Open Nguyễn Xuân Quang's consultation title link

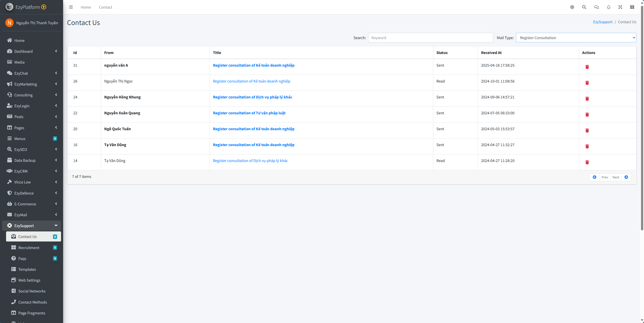249,113
